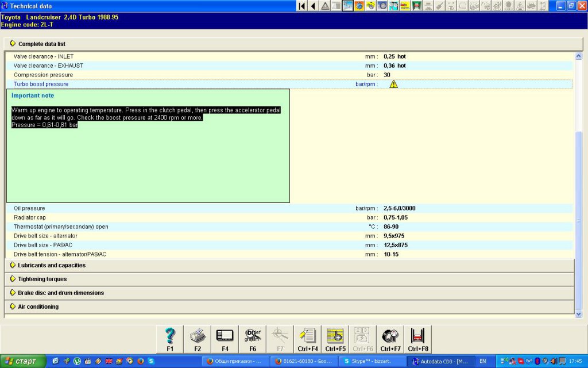588x368 pixels.
Task: Click the F6 magnifier search button
Action: click(x=253, y=339)
